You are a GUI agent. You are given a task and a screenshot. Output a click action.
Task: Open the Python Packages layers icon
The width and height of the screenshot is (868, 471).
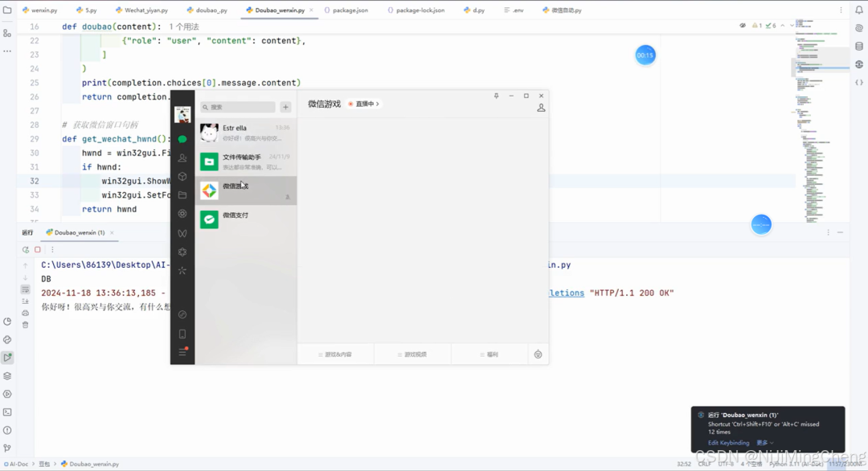7,376
